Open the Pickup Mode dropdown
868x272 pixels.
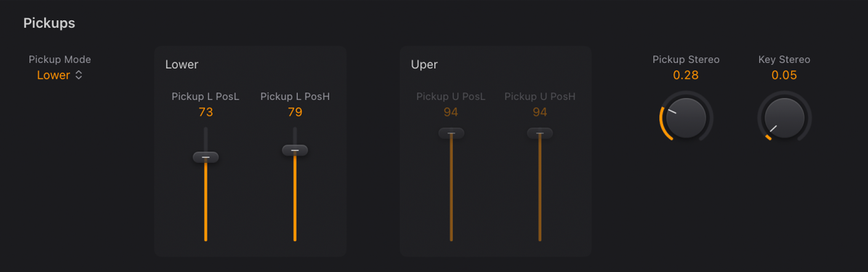tap(54, 76)
